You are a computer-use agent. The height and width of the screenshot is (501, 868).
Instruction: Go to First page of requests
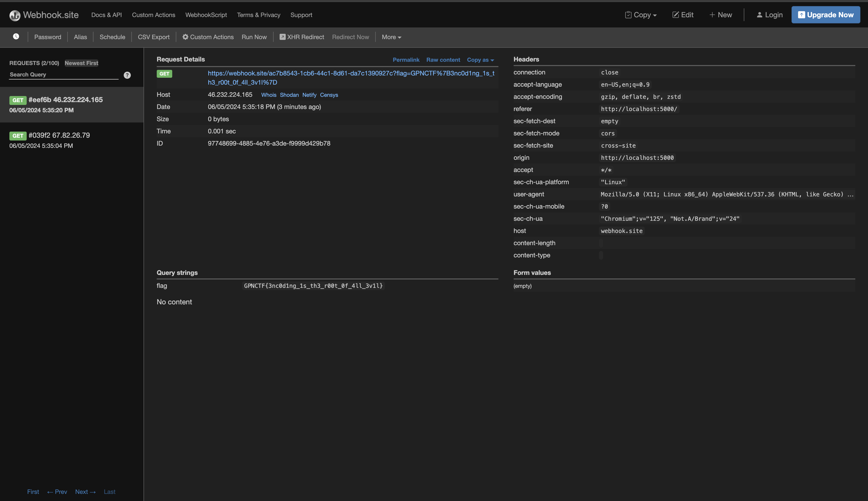[x=33, y=492]
